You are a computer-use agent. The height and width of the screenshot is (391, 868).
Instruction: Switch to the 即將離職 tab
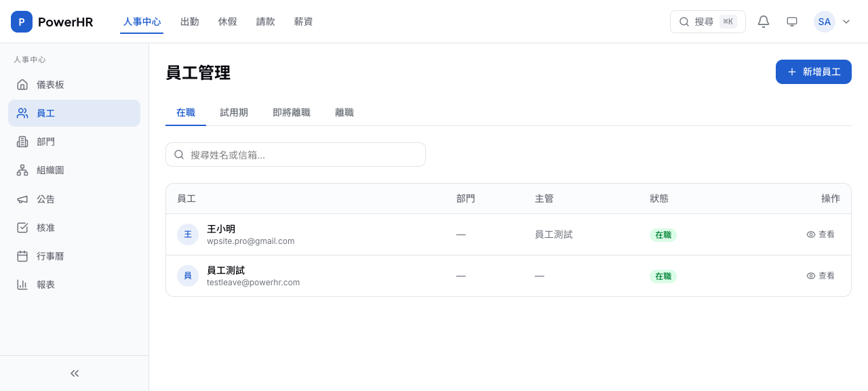click(x=292, y=112)
